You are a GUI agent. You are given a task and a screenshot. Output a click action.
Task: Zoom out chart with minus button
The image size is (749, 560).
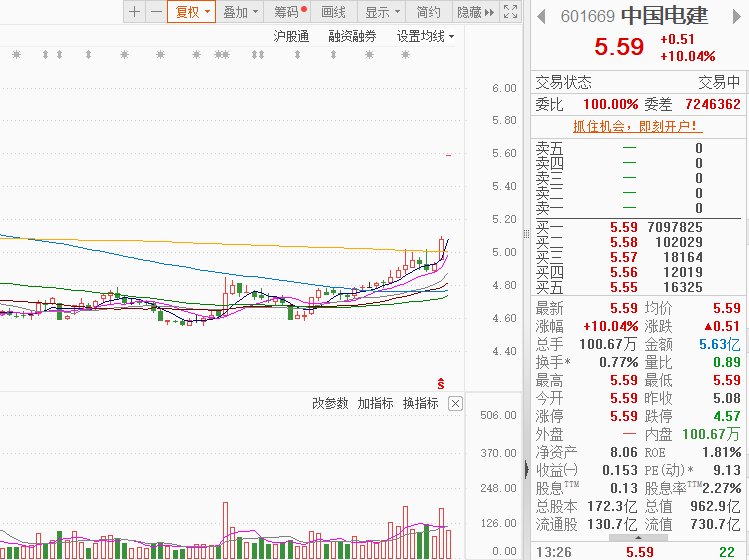156,11
